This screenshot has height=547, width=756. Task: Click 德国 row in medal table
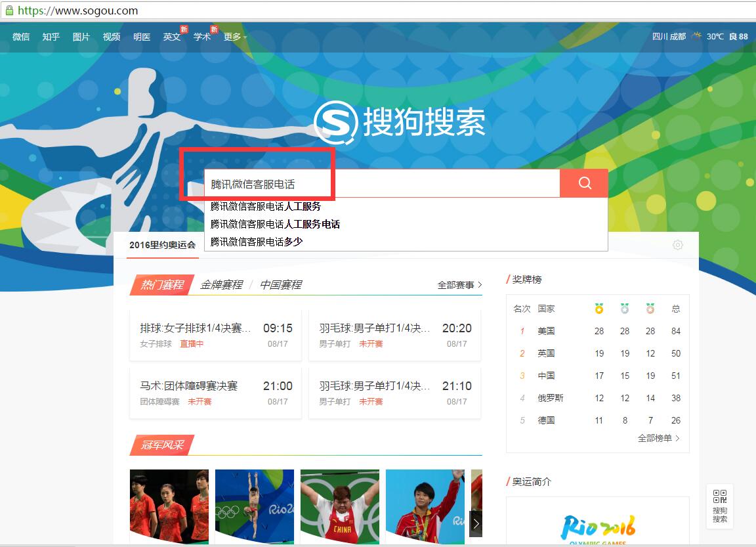pos(598,420)
